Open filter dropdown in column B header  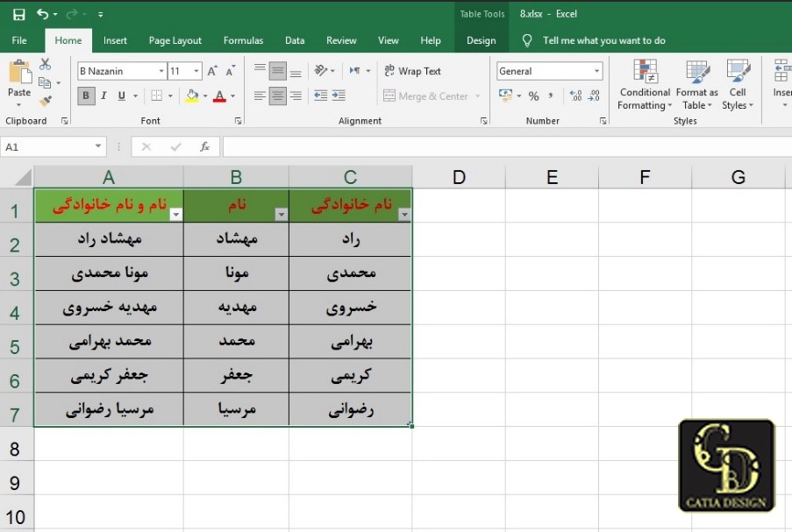pyautogui.click(x=282, y=215)
